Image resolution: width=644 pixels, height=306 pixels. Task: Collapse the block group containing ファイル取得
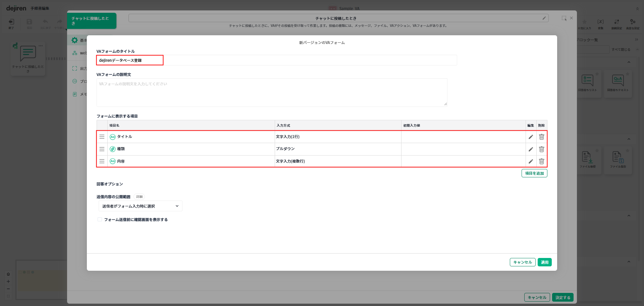629,139
